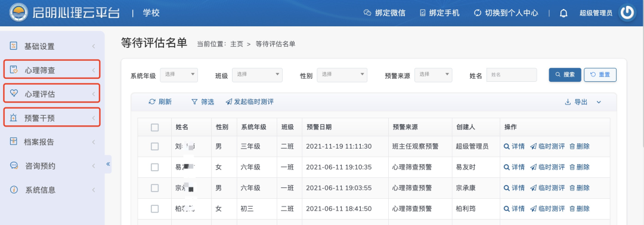The image size is (644, 225).
Task: Click the 基础设置 sidebar icon
Action: tap(14, 46)
